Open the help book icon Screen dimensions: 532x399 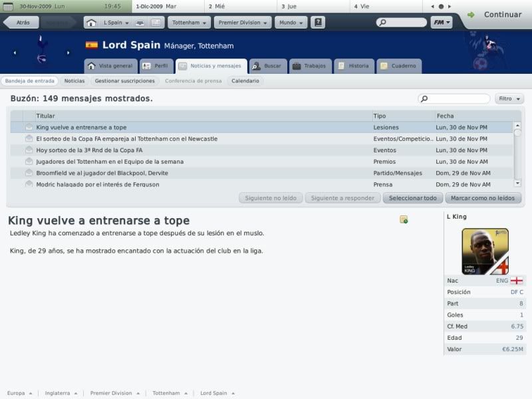pyautogui.click(x=318, y=23)
